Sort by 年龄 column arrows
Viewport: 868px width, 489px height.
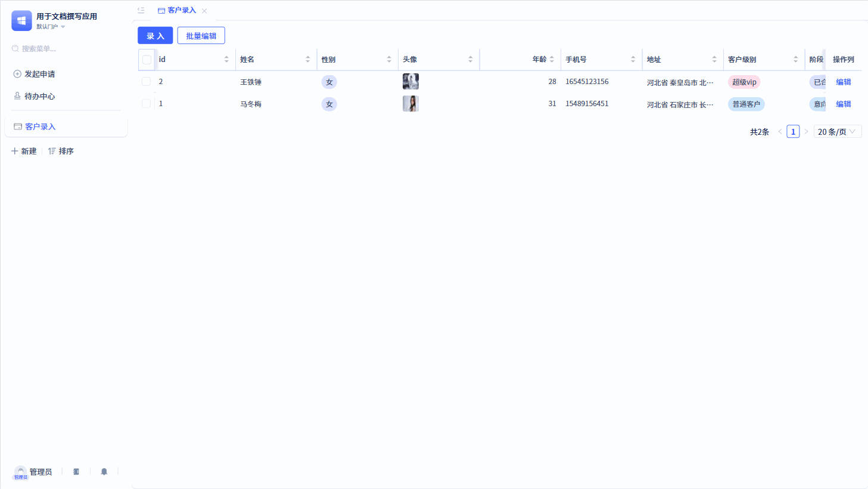552,59
